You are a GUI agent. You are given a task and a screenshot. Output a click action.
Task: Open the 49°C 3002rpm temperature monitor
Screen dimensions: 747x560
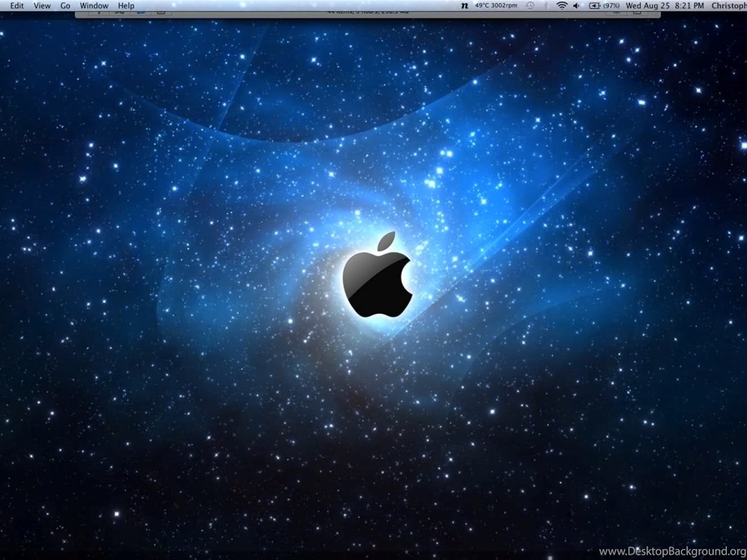click(496, 6)
